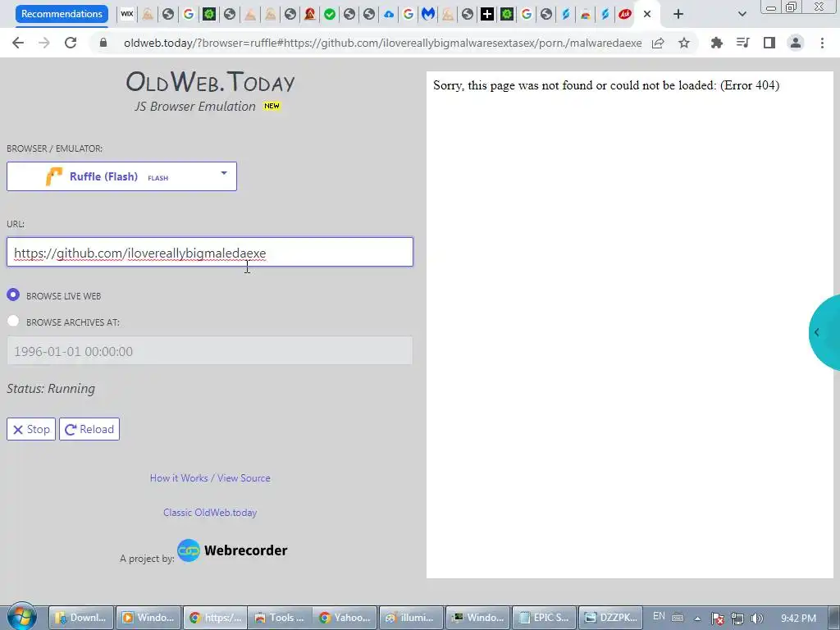Click the 9:42 PM clock
This screenshot has width=840, height=630.
pos(798,619)
